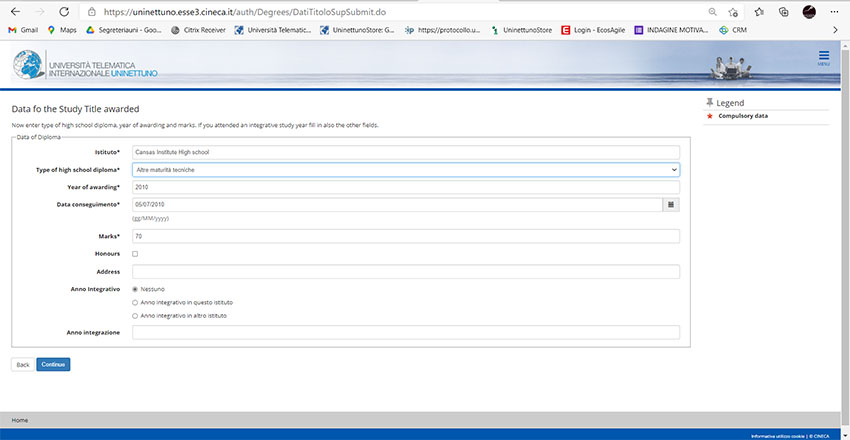Click the browser back arrow
Image resolution: width=850 pixels, height=440 pixels.
point(14,11)
